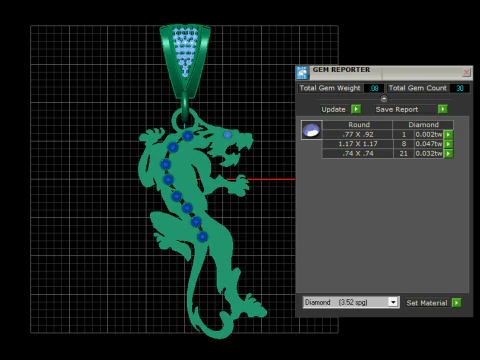Open the Diamond material dropdown

pyautogui.click(x=393, y=302)
